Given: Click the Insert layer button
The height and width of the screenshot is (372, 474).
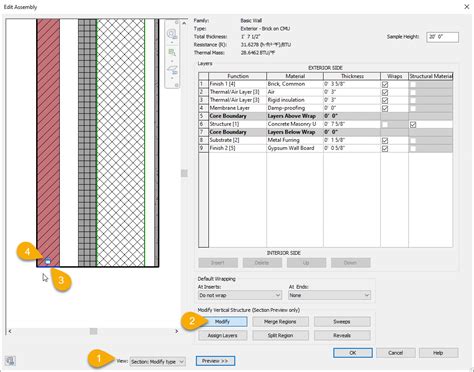Looking at the screenshot, I should [x=218, y=263].
